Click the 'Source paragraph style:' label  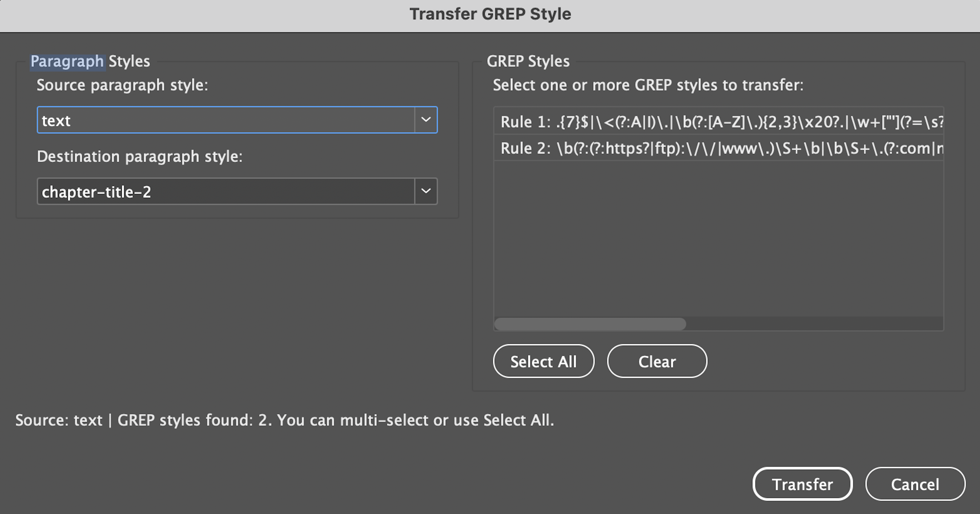122,85
